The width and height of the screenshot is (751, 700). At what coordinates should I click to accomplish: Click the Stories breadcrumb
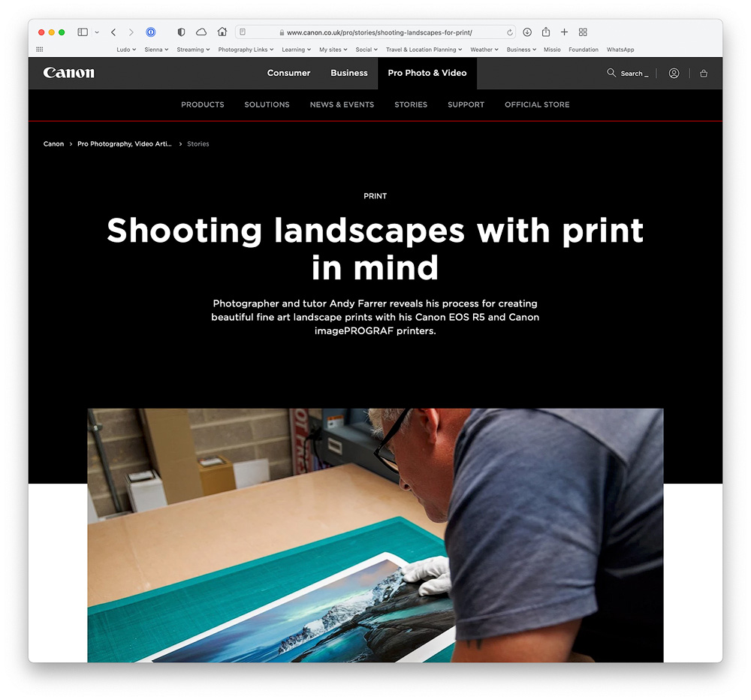click(198, 143)
